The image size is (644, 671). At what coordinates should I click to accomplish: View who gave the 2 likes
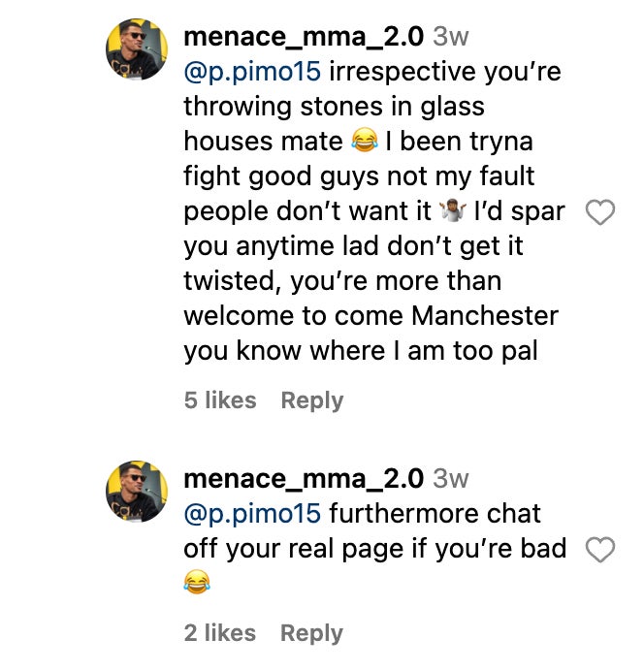220,633
